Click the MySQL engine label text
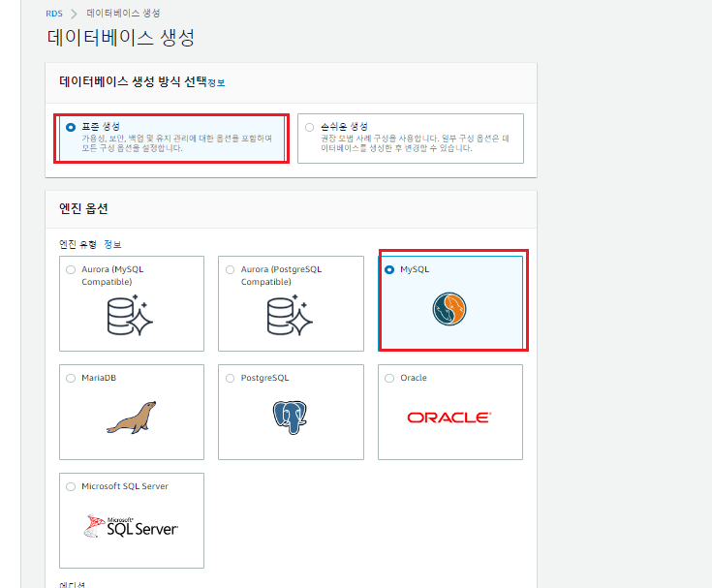This screenshot has width=712, height=588. click(415, 269)
